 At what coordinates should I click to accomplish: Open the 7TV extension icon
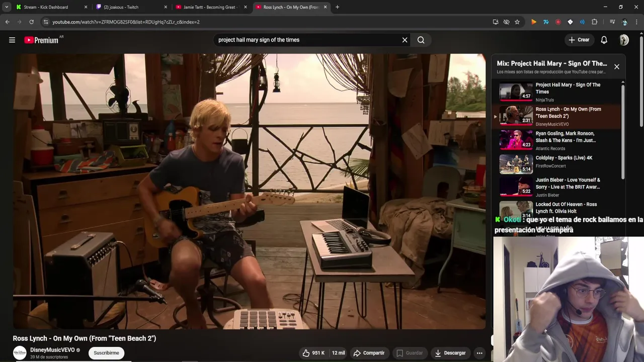(546, 22)
